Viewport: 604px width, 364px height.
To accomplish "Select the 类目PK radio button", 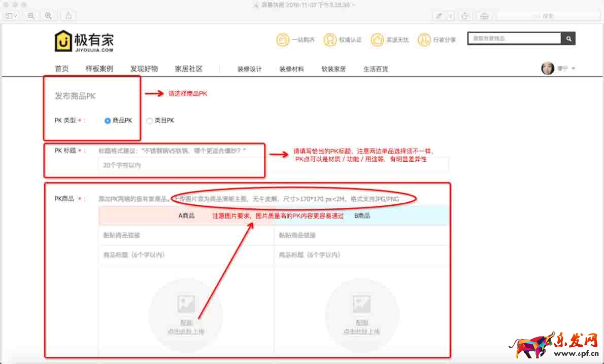I will 149,121.
